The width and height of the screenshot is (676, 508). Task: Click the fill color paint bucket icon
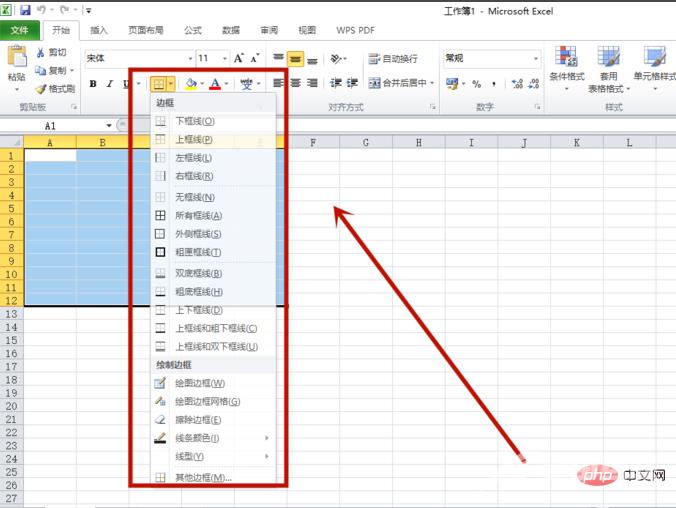point(190,84)
